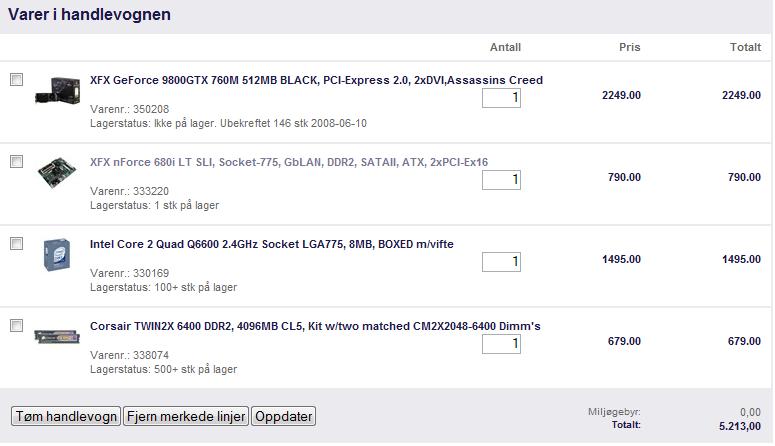Open the XFX GeForce 9800GTX product link
The image size is (775, 446).
[x=316, y=80]
